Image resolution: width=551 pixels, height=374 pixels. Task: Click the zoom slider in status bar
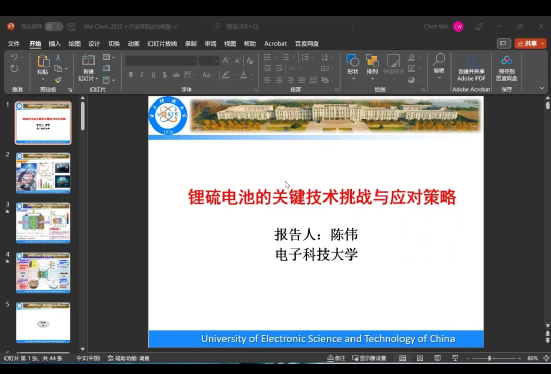click(x=494, y=358)
